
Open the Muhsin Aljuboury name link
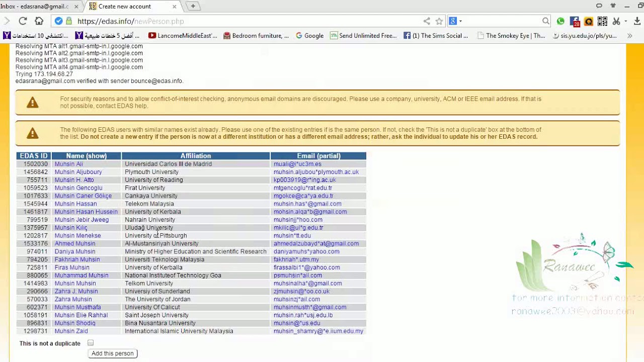78,172
